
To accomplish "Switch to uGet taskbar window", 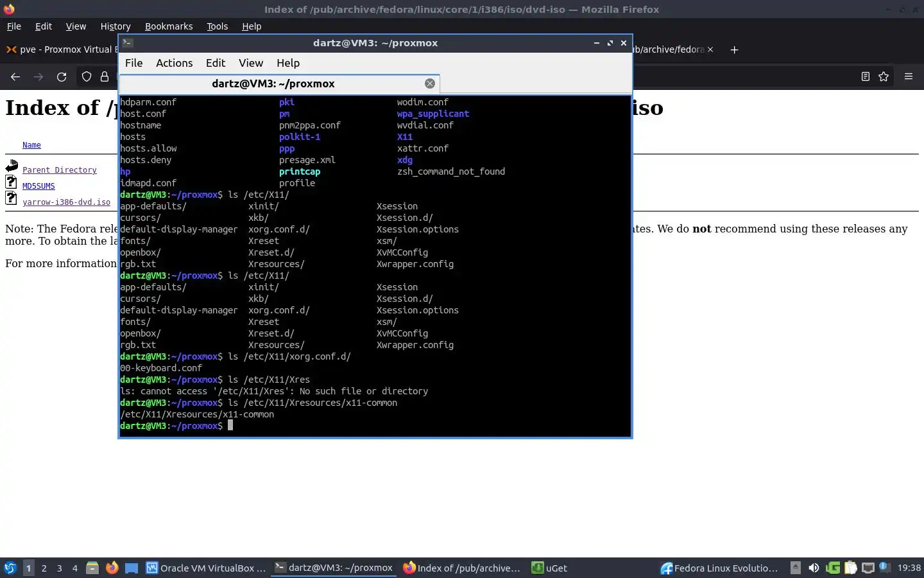I will [x=550, y=568].
